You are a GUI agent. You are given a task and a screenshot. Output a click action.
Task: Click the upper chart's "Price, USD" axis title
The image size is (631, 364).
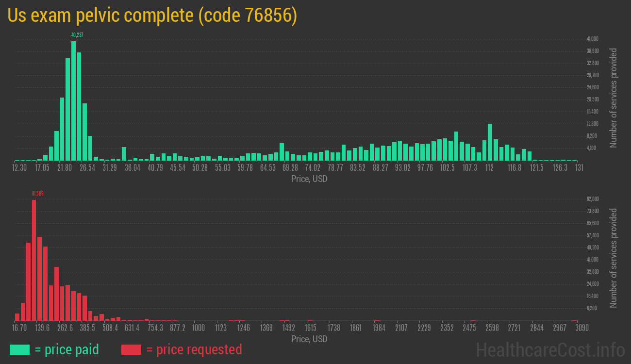click(x=309, y=179)
